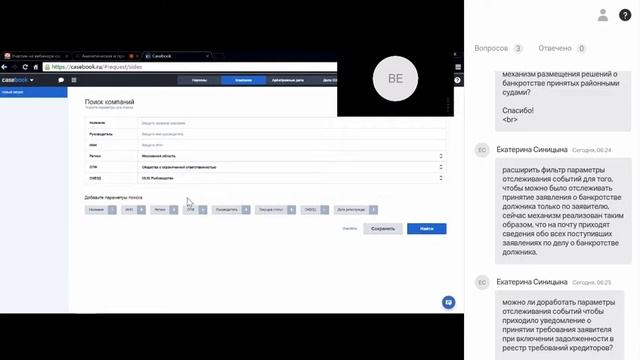Focus the Название input field

(291, 123)
